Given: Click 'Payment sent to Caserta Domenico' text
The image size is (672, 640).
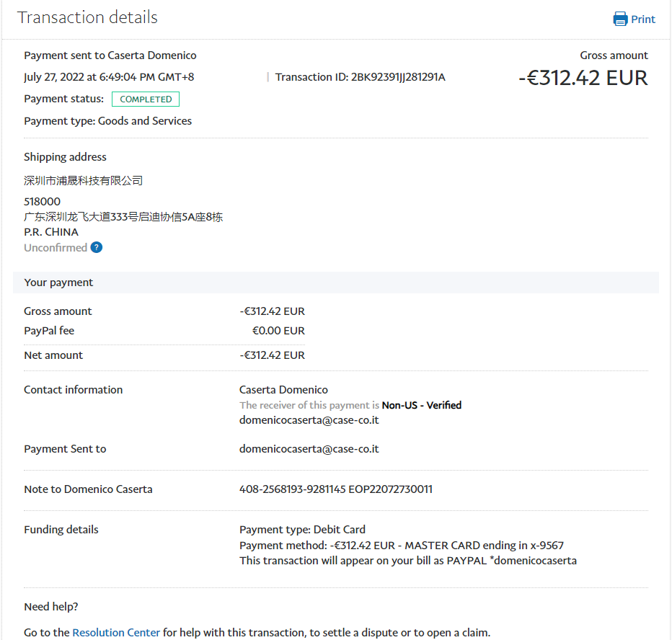Looking at the screenshot, I should (110, 55).
